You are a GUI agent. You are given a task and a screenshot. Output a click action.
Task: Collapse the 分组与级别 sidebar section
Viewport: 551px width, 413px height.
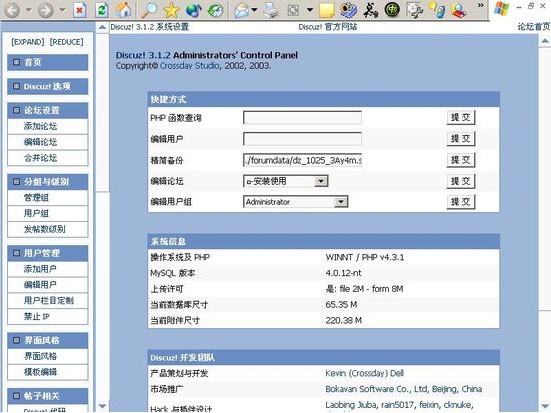tap(16, 182)
